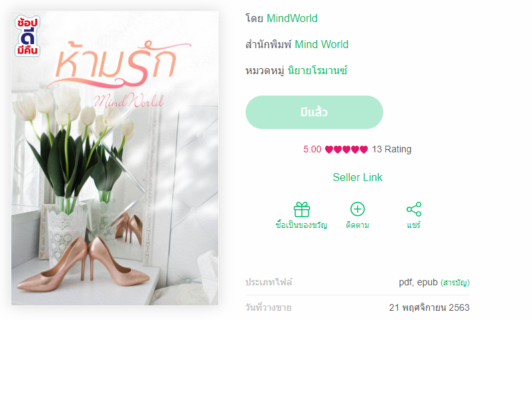The height and width of the screenshot is (417, 532).
Task: Click the 21 พฤศจิกายน 2563 release date
Action: (x=429, y=307)
